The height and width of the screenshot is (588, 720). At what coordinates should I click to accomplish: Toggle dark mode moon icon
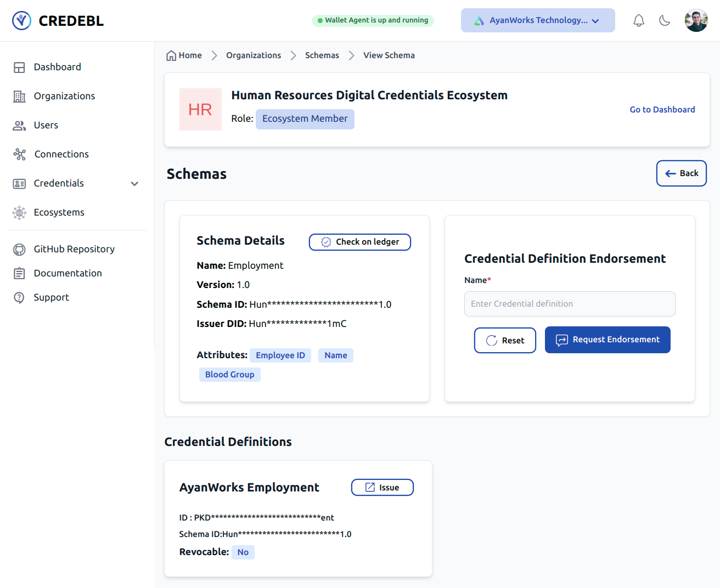665,21
